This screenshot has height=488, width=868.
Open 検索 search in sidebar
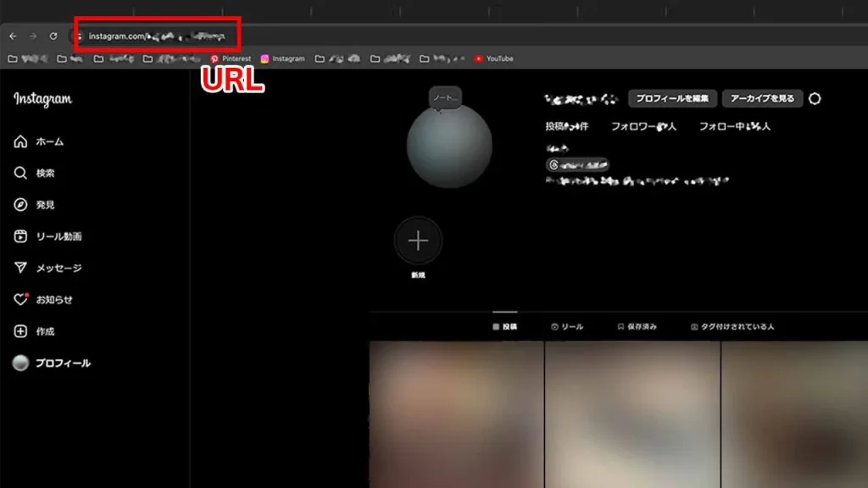34,173
